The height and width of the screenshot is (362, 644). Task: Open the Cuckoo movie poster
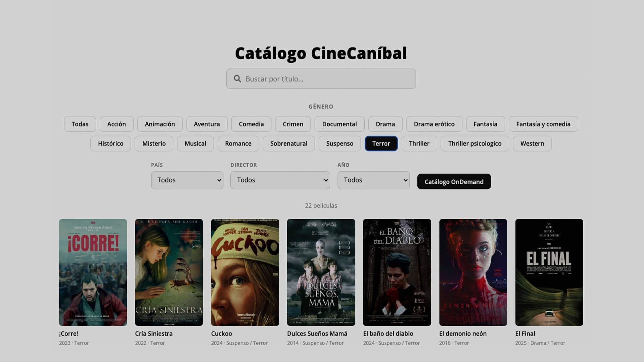click(245, 272)
